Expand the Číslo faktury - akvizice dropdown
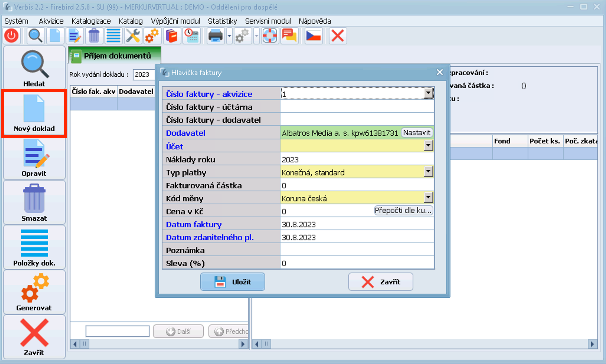Viewport: 606px width, 364px height. (428, 94)
